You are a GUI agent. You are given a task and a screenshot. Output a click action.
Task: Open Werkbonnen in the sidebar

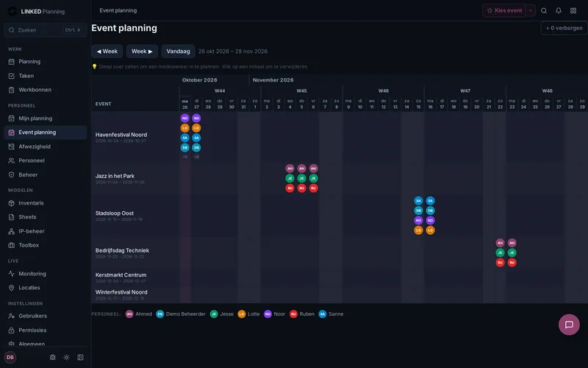[x=45, y=90]
